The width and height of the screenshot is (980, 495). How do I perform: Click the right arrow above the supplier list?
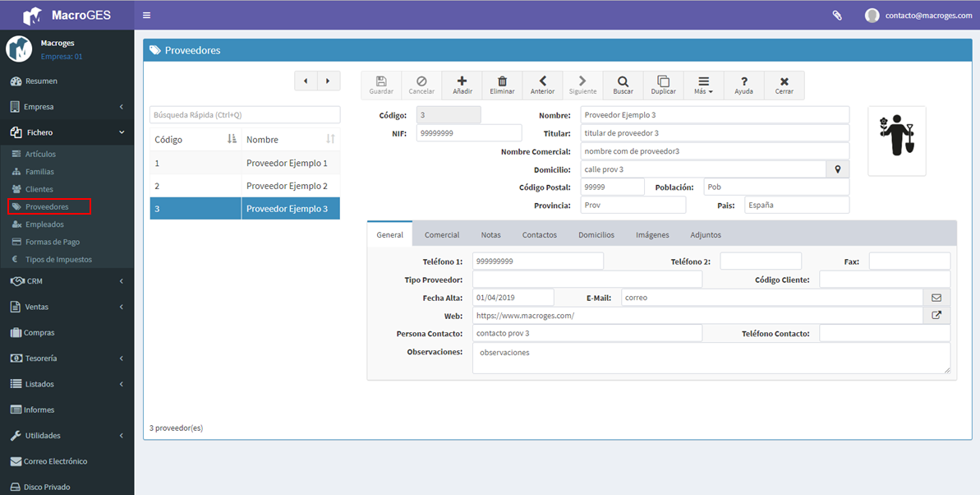tap(329, 81)
